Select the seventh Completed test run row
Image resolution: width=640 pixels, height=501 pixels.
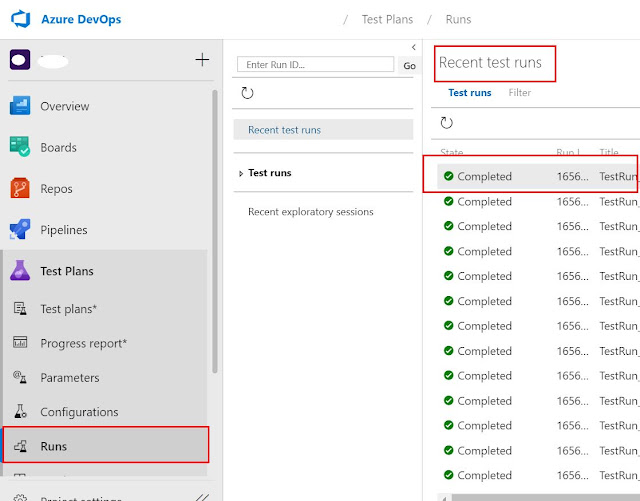[x=538, y=326]
